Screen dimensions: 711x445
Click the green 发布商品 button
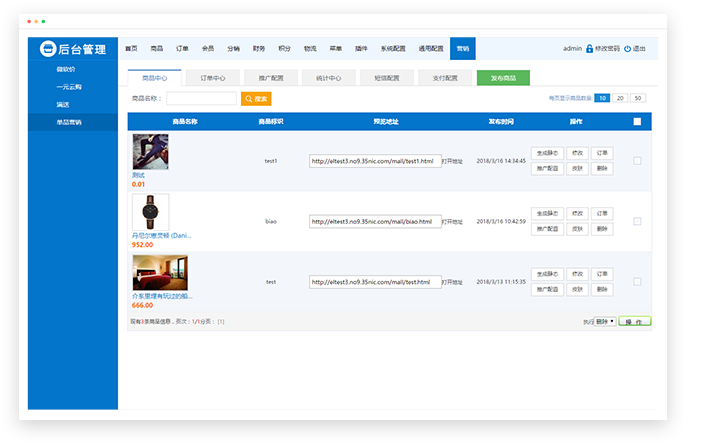coord(503,77)
